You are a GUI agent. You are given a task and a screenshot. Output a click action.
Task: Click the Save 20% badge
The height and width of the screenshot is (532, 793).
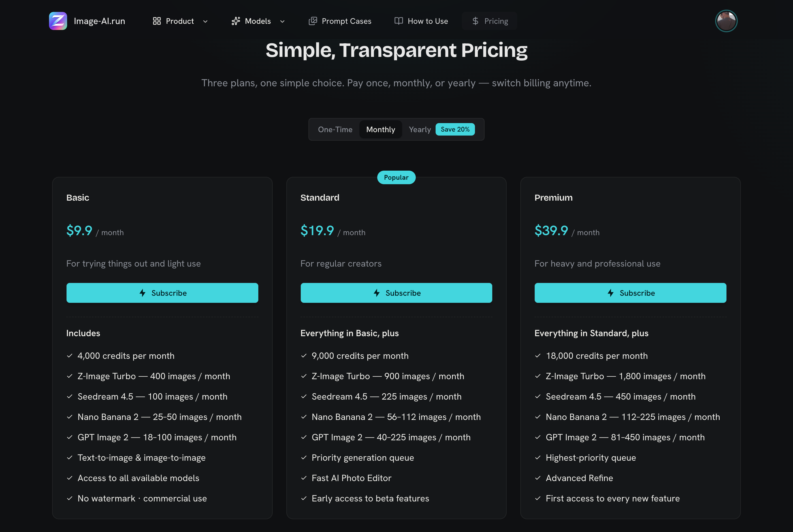(x=455, y=129)
